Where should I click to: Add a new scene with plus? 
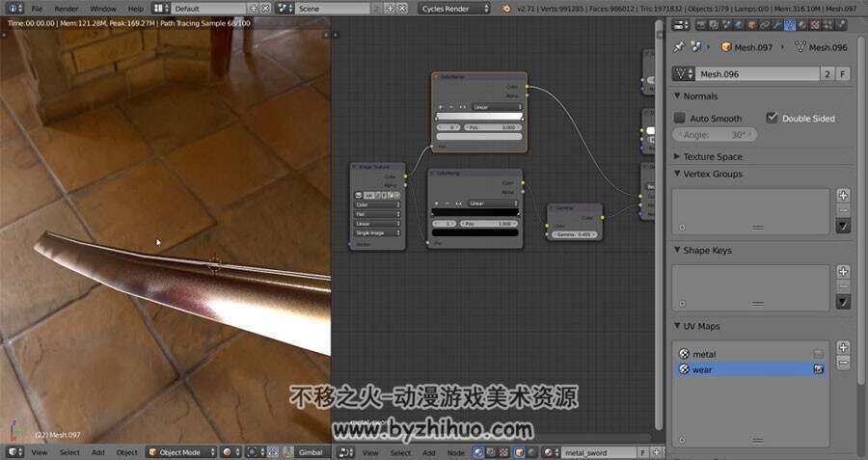(390, 9)
